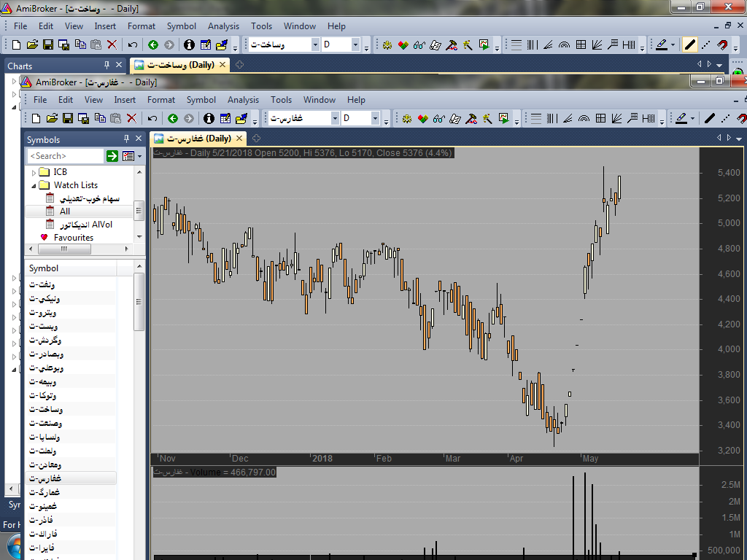Expand the ICB folder in Symbols tree

pos(34,172)
